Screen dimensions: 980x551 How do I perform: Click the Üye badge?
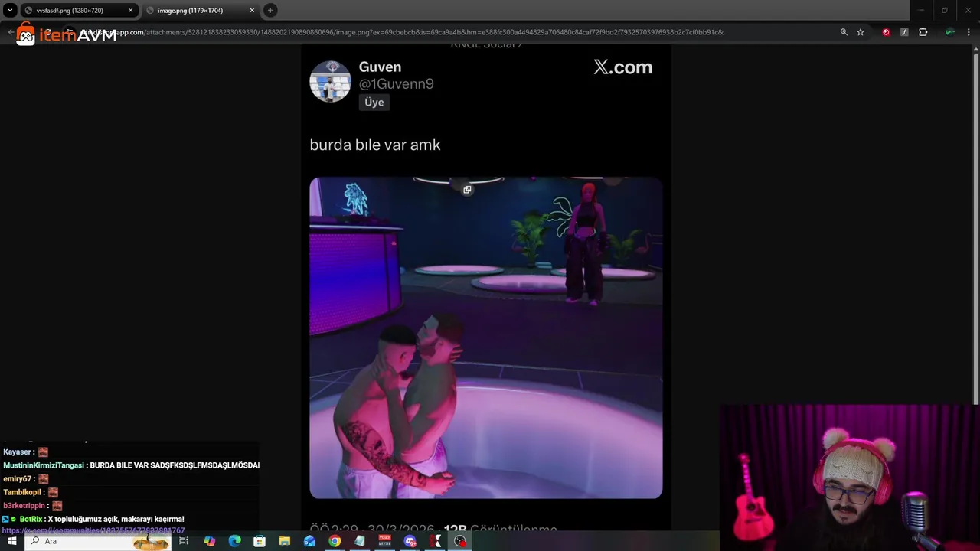(x=374, y=103)
